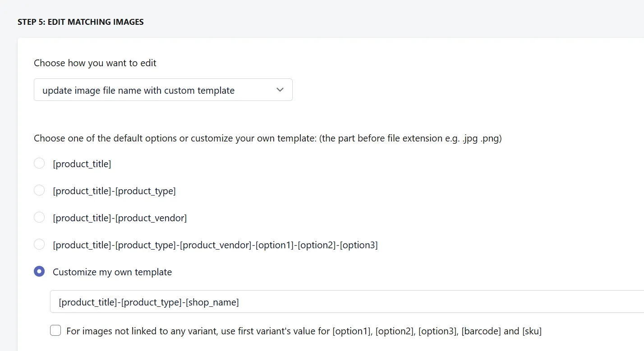Select 'Customize my own template' radio button
This screenshot has width=644, height=351.
39,271
